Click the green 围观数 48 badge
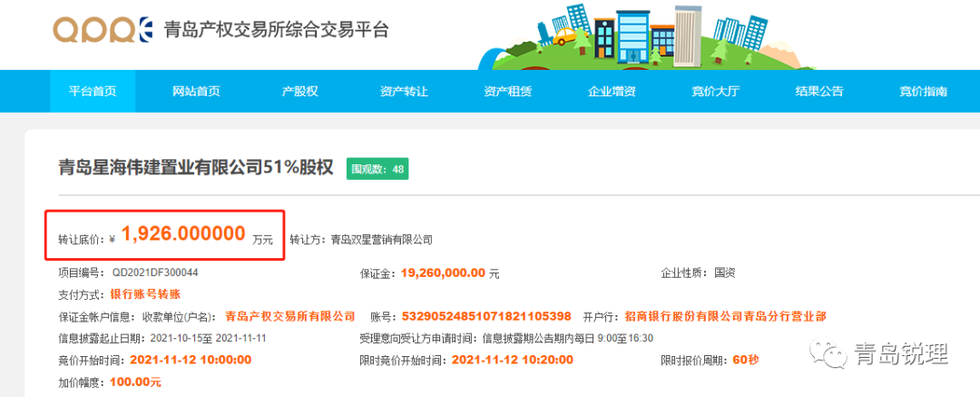Screen dimensions: 980x397 point(377,169)
